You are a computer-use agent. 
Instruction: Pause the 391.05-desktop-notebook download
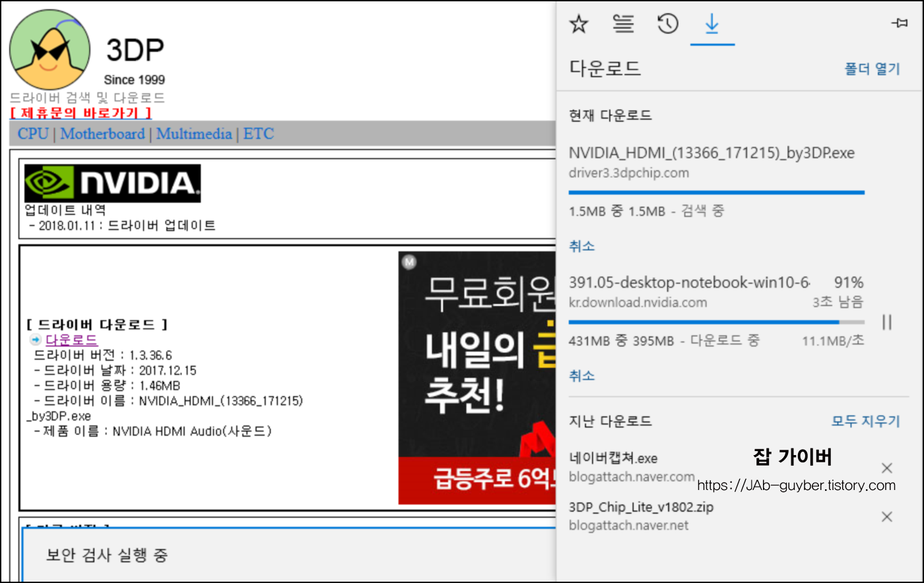coord(887,322)
